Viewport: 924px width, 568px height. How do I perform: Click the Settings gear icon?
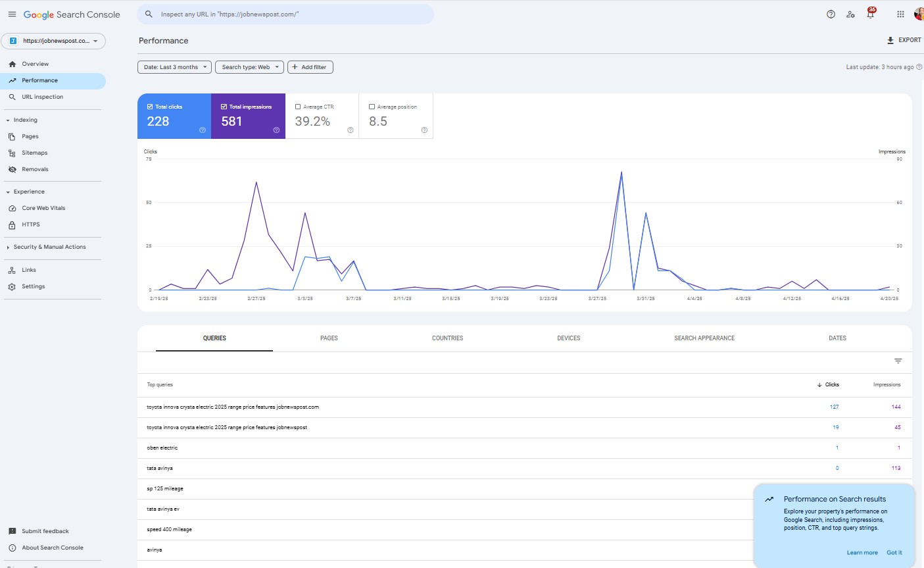(12, 286)
